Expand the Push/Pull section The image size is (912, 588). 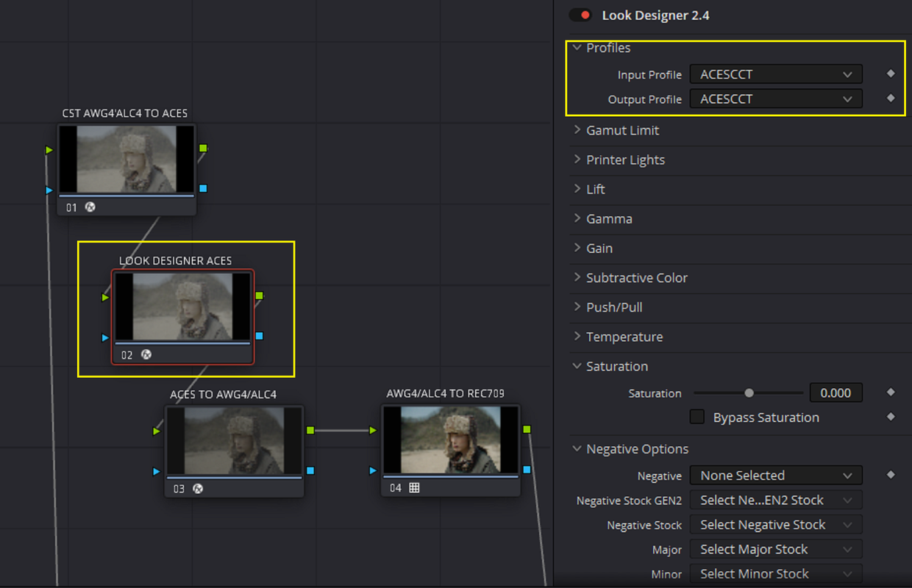click(x=577, y=307)
